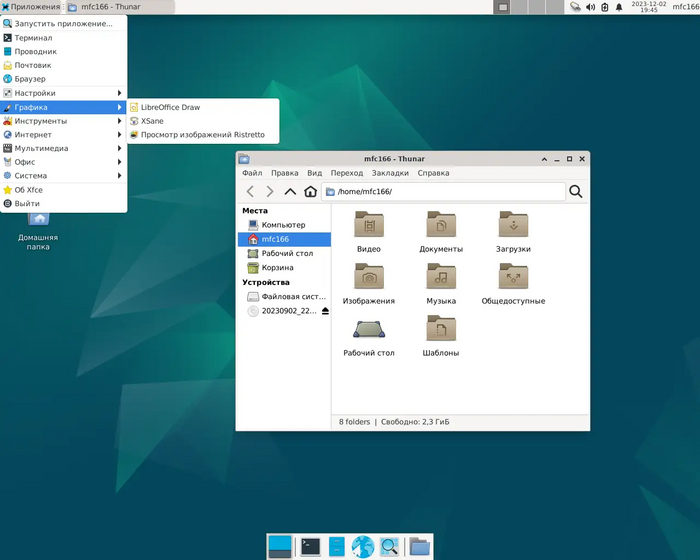Launch LibreOffice Draw from Графика submenu

coord(203,107)
